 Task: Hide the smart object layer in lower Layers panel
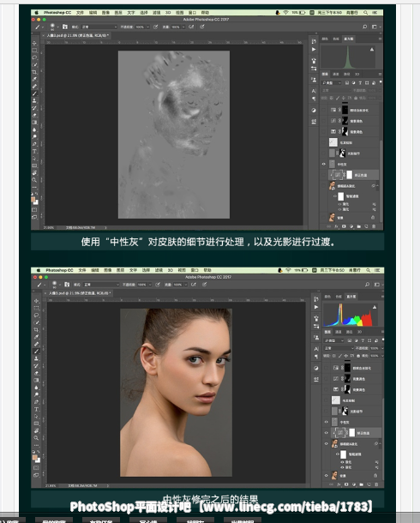coord(327,443)
